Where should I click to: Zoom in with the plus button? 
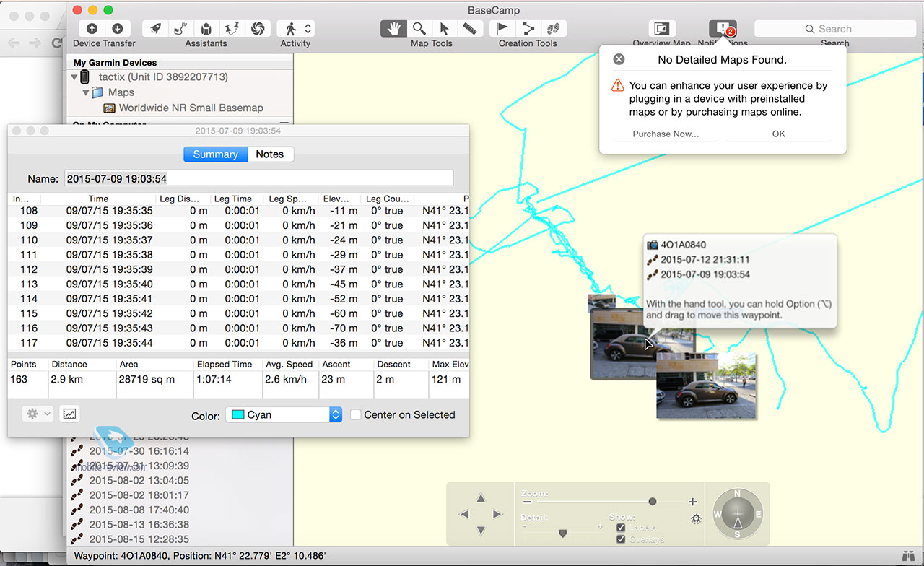[693, 502]
